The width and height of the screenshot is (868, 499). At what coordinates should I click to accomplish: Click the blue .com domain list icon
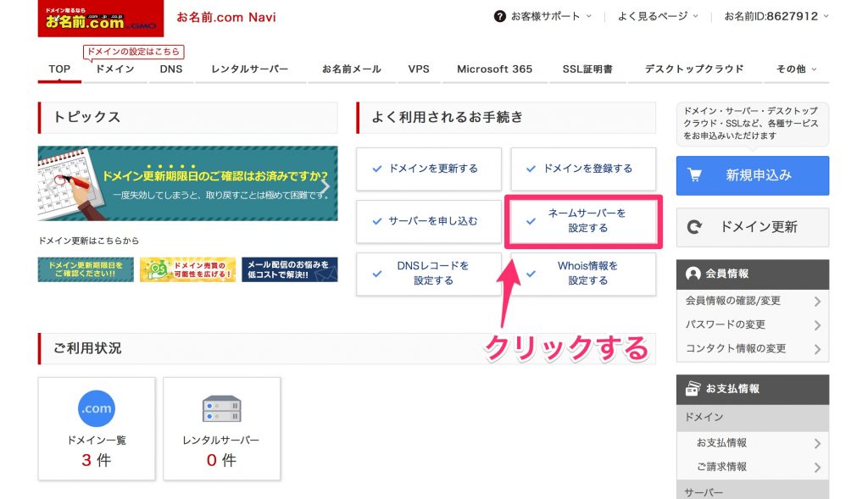[x=96, y=408]
